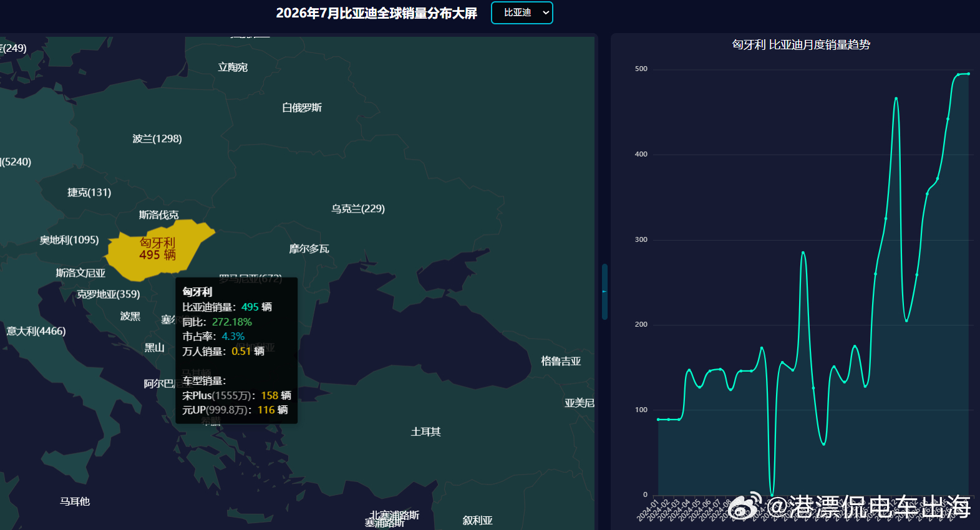Click the dashboard title 2026年7月比亚迪全球销量分布大屏
The height and width of the screenshot is (530, 980).
376,13
